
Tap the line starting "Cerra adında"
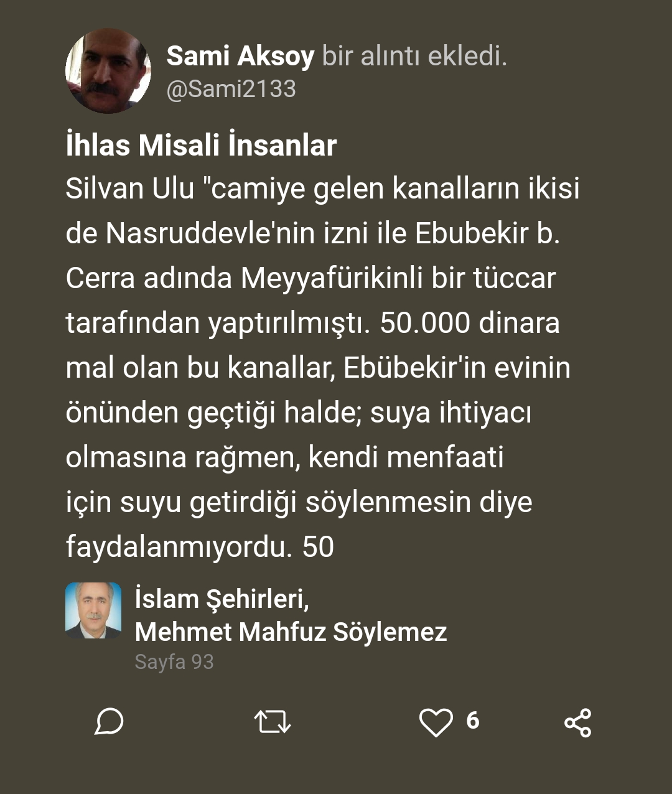click(x=310, y=278)
